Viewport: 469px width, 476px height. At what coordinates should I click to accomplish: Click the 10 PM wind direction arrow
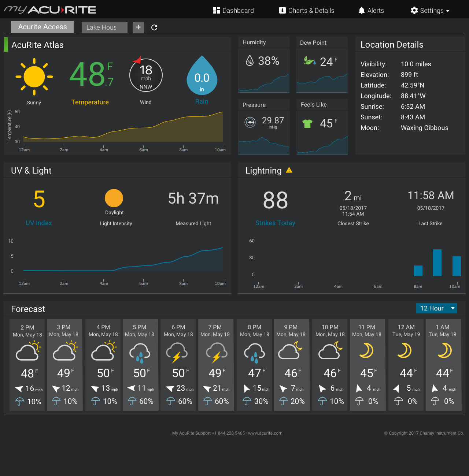322,388
